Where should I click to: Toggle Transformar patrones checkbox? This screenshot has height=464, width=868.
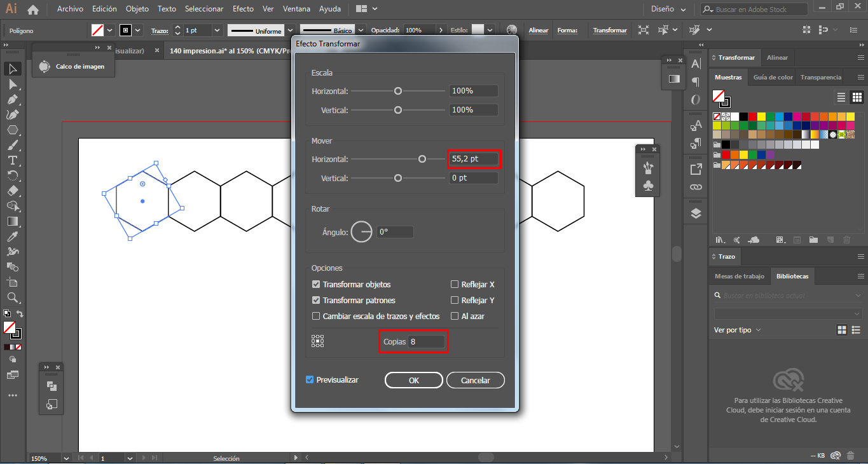(316, 300)
